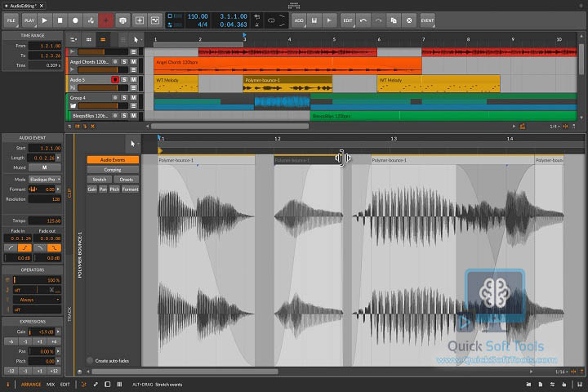Close the AudioEditing project tab
Viewport: 588px width, 392px height.
pyautogui.click(x=42, y=6)
